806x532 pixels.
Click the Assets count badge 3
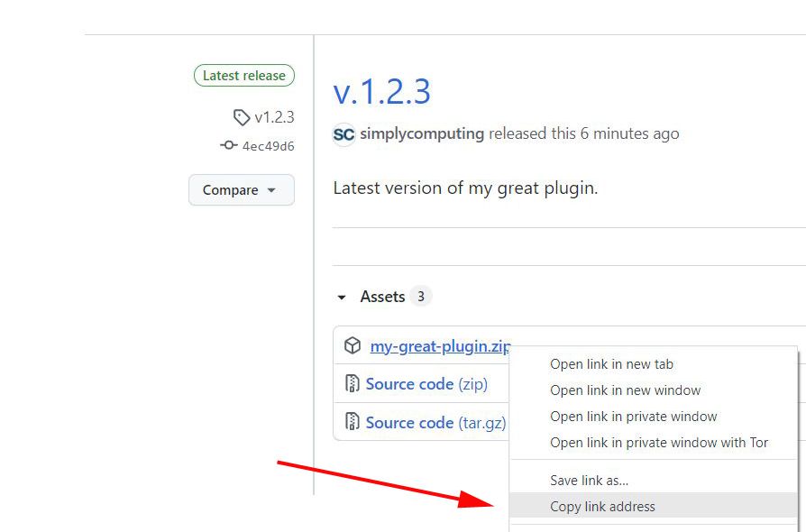click(421, 297)
